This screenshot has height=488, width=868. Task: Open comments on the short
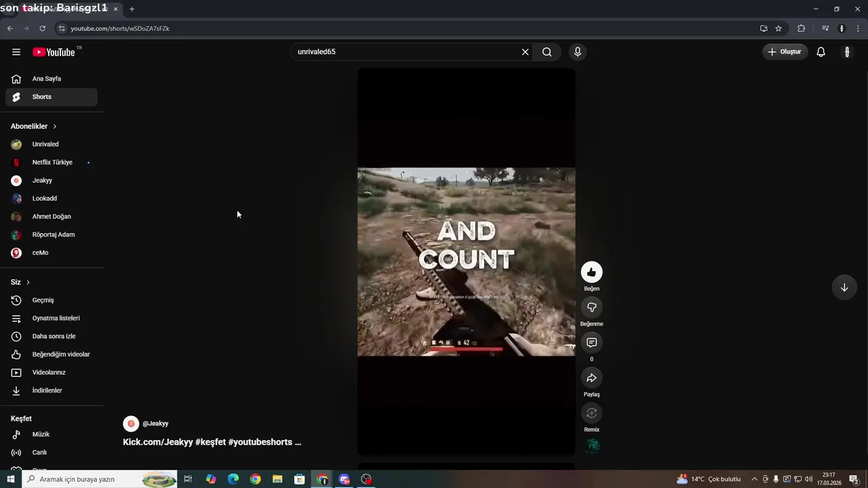pos(591,343)
